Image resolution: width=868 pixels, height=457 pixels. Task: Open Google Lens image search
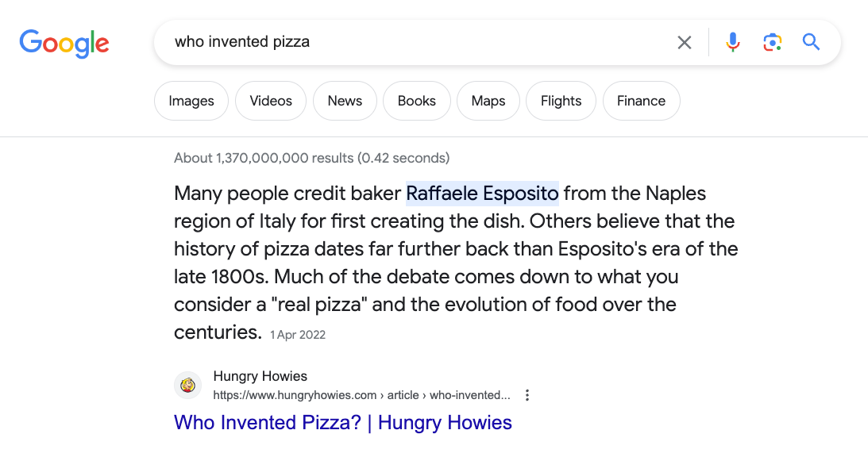click(772, 42)
